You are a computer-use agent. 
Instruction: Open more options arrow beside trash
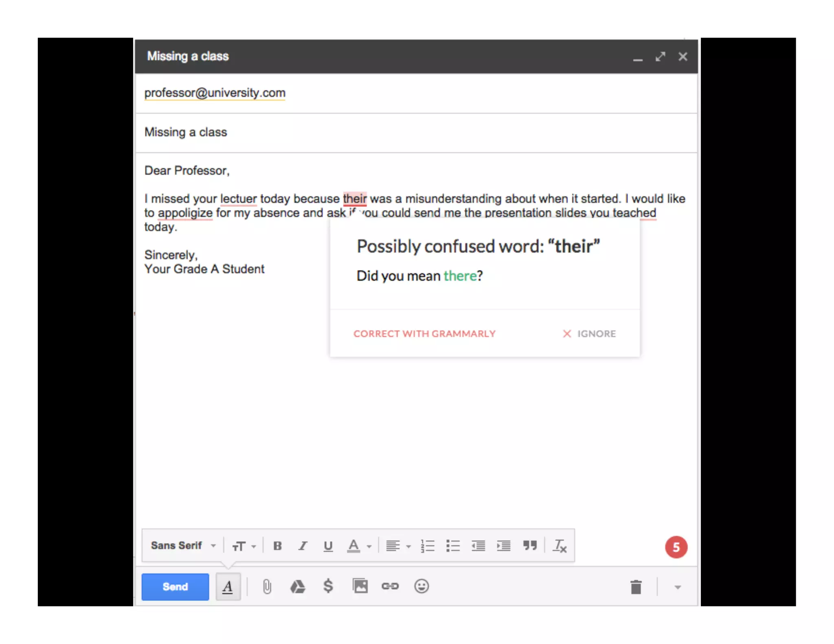(x=678, y=587)
